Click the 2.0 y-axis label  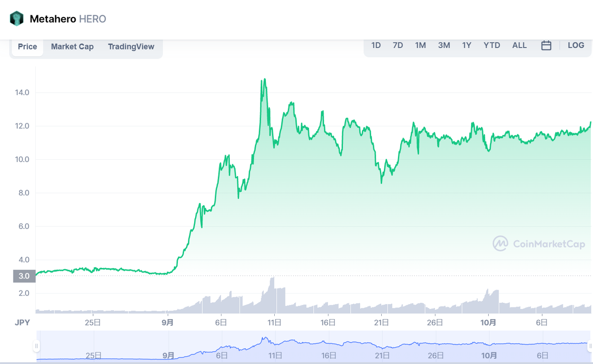[24, 293]
